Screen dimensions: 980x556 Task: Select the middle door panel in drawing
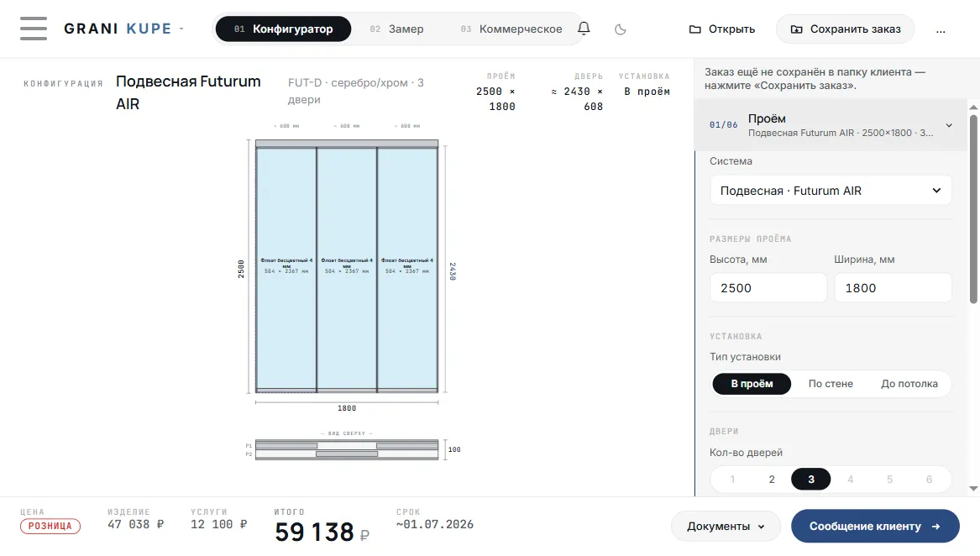point(347,268)
